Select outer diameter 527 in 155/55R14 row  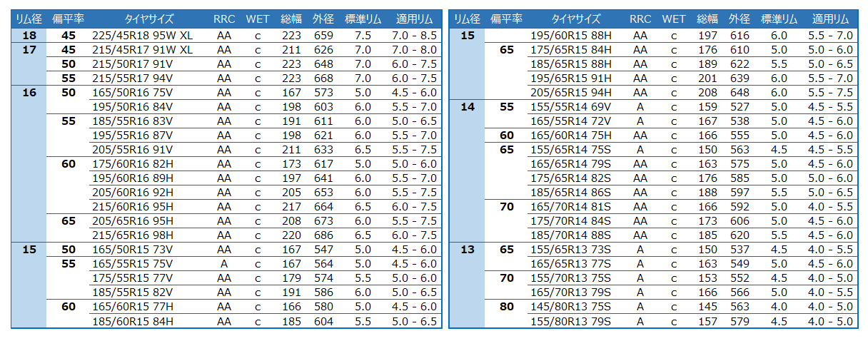click(x=740, y=106)
